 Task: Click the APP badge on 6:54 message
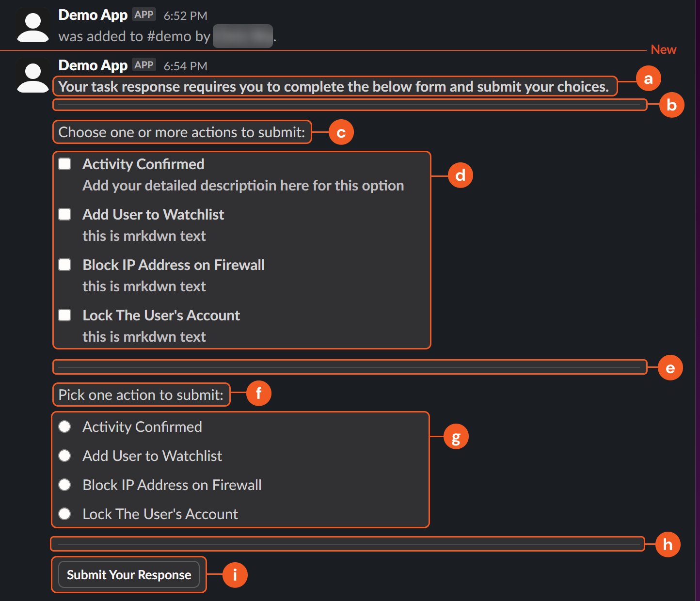144,65
